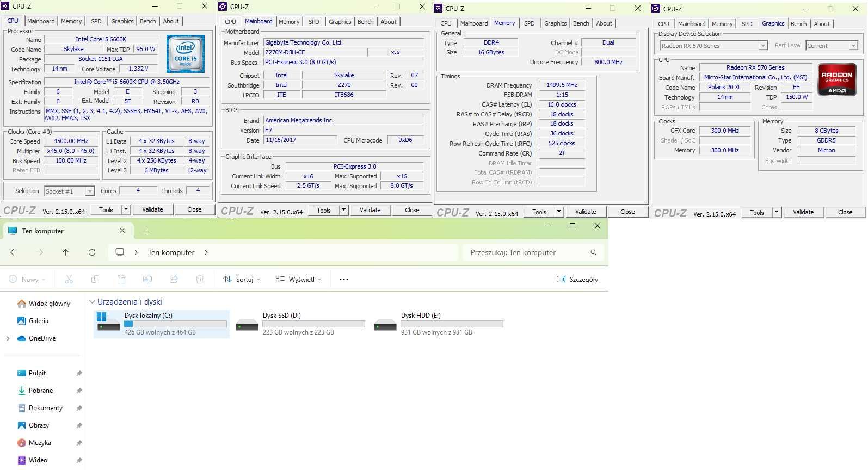This screenshot has height=470, width=868.
Task: Go back using the Explorer back arrow
Action: (14, 252)
